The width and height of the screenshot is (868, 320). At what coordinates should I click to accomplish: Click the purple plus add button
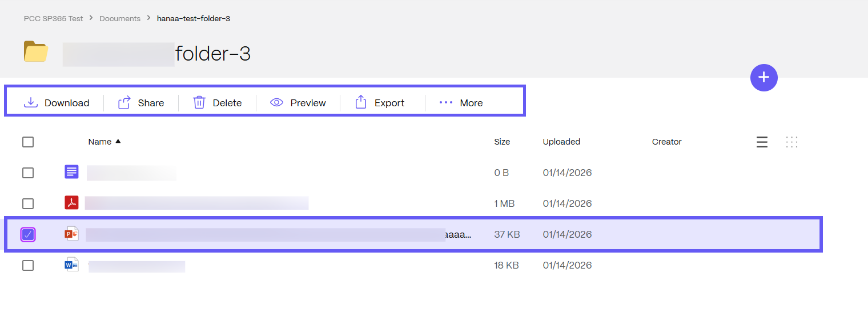(763, 77)
